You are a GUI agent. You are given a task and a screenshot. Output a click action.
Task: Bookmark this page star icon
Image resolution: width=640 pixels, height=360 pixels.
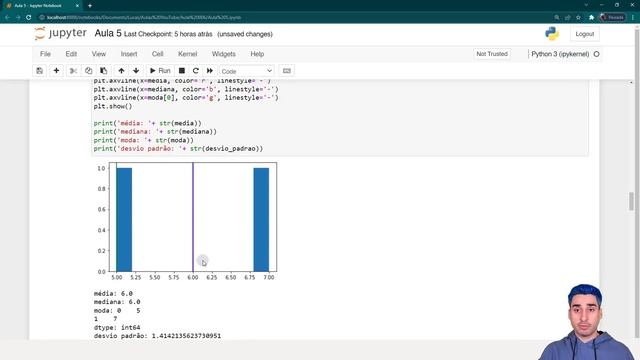pyautogui.click(x=578, y=18)
